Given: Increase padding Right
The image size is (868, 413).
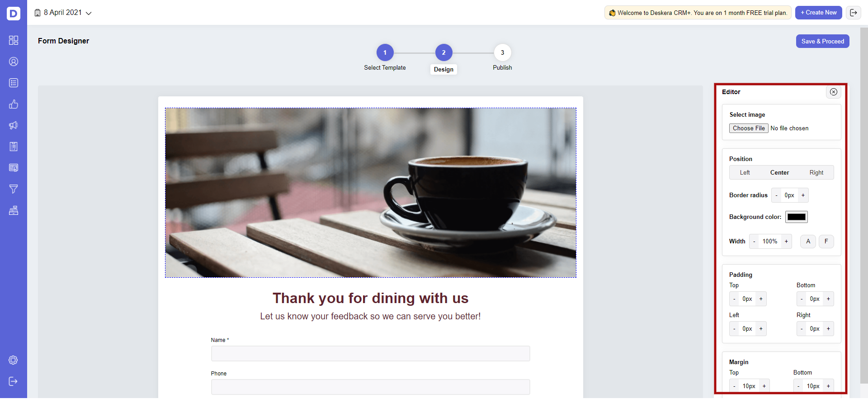Looking at the screenshot, I should tap(828, 329).
